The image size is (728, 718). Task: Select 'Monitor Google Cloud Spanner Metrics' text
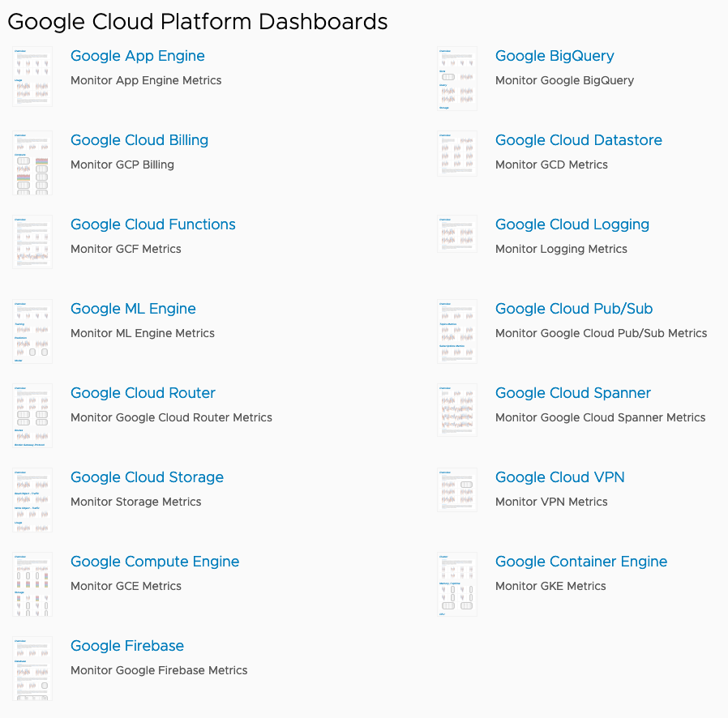click(x=601, y=417)
